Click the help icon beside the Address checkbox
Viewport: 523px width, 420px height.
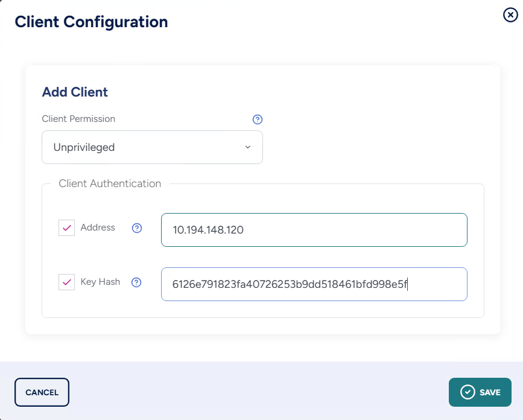coord(136,228)
